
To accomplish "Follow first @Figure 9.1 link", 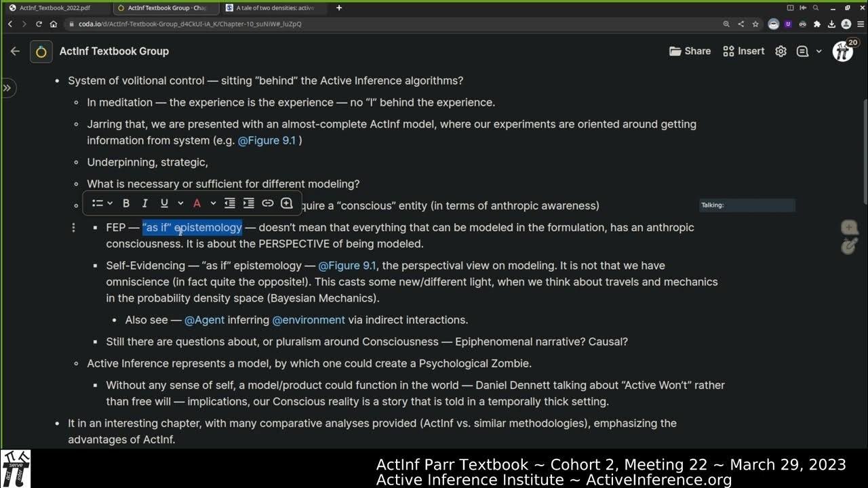I will (267, 140).
